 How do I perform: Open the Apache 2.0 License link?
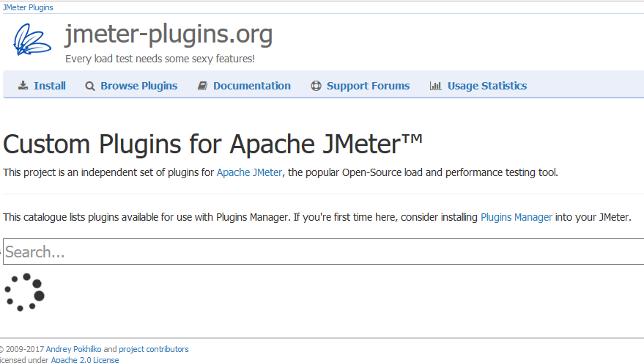(84, 359)
